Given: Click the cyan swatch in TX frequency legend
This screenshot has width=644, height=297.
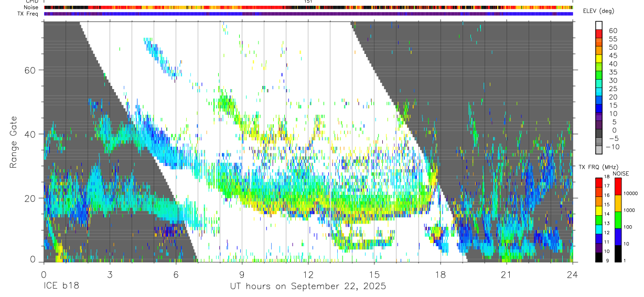Looking at the screenshot, I should 598,229.
